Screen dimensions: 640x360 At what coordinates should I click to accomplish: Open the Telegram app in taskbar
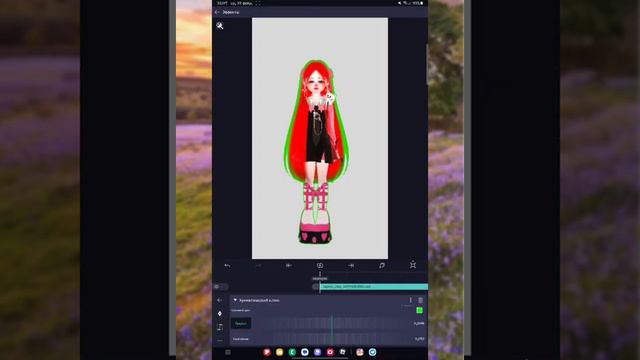[372, 352]
